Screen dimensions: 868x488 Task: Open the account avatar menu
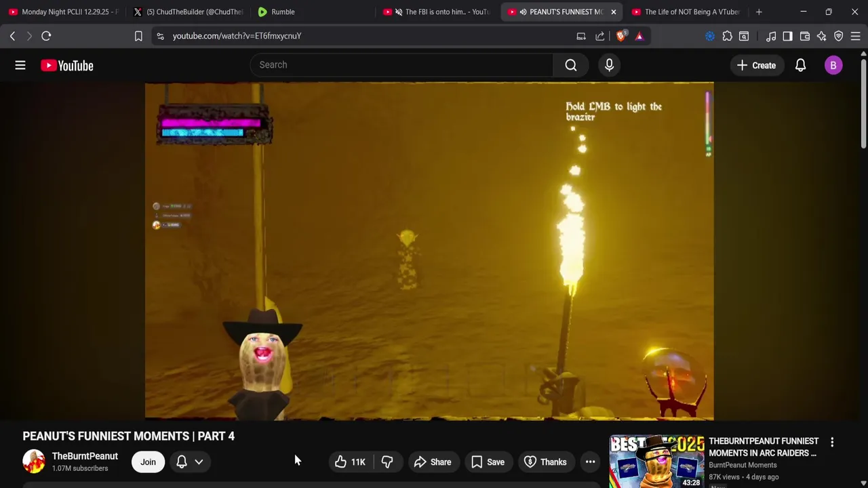pos(833,65)
